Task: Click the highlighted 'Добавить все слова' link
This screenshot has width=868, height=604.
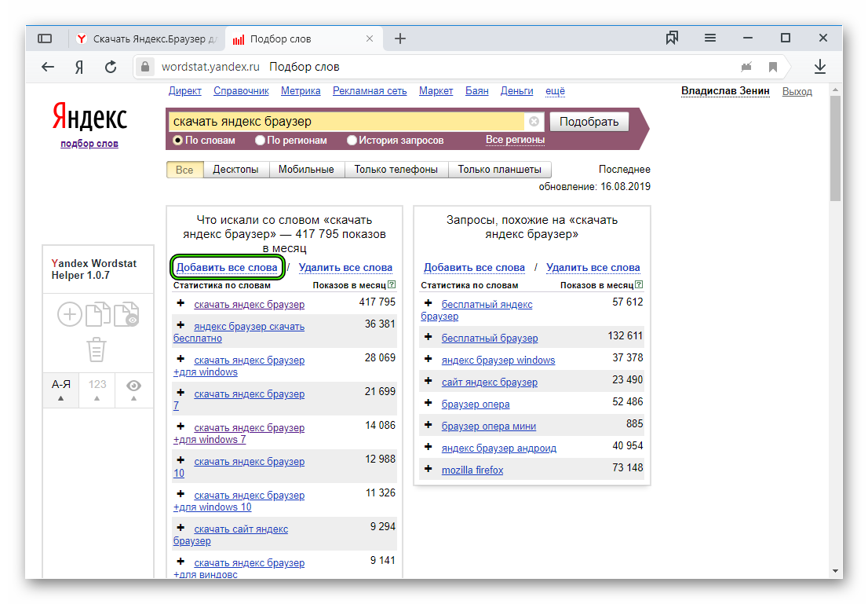Action: [x=227, y=268]
